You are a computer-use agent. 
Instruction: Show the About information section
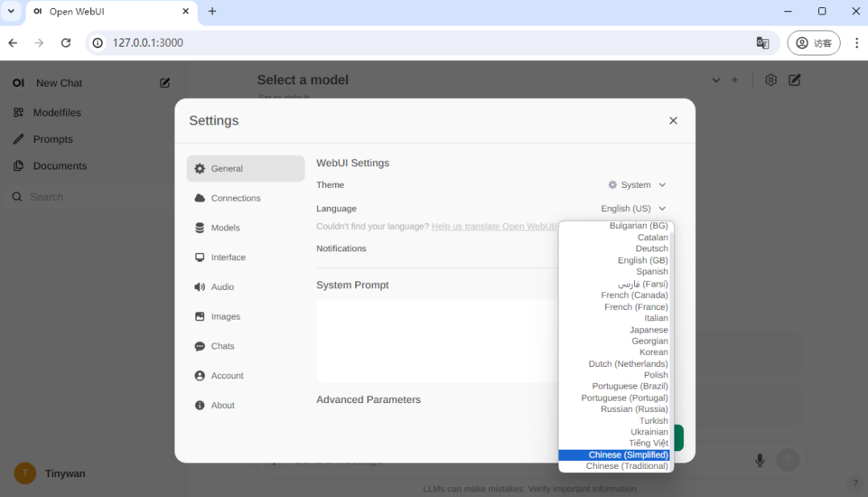click(x=223, y=405)
